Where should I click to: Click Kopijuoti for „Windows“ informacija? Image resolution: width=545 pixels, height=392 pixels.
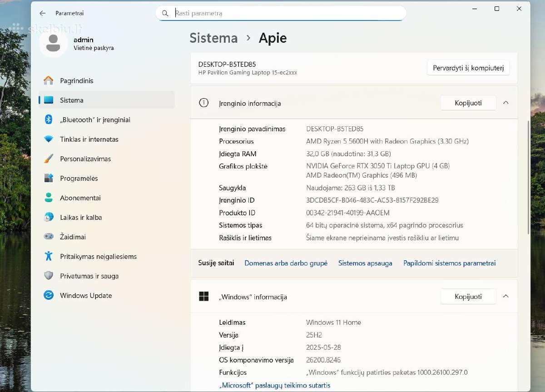tap(468, 297)
